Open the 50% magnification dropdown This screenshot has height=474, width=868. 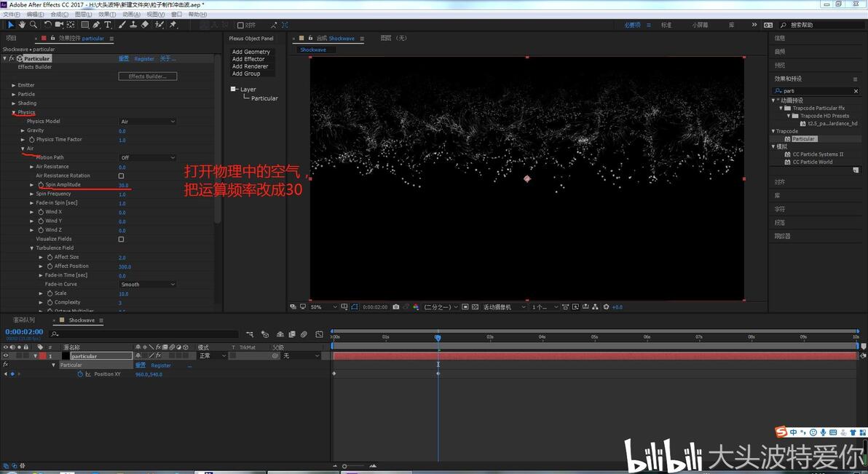[323, 307]
